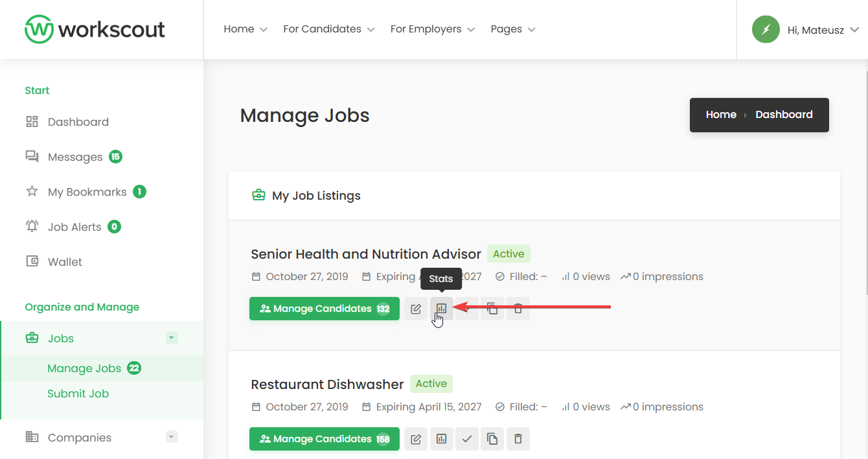Click the Stats icon for Senior Health job
This screenshot has height=459, width=868.
point(442,309)
